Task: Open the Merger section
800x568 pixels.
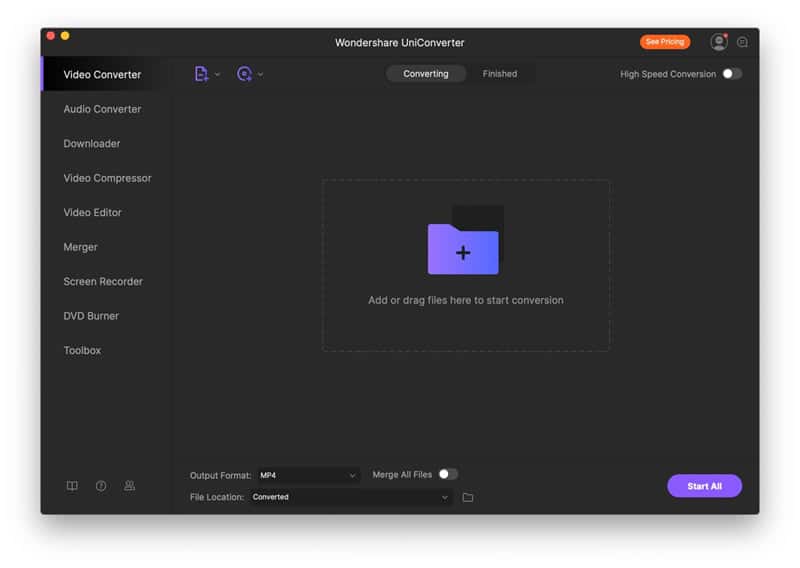Action: [x=80, y=247]
